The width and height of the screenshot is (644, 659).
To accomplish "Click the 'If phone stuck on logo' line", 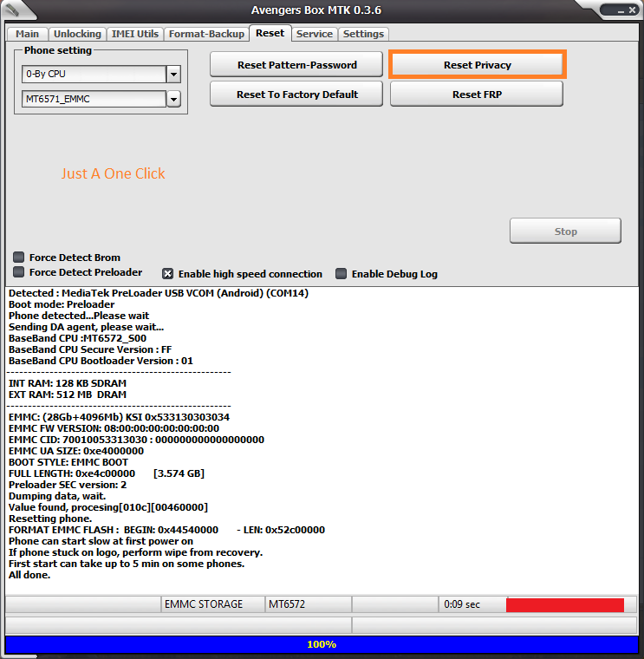I will (x=135, y=552).
